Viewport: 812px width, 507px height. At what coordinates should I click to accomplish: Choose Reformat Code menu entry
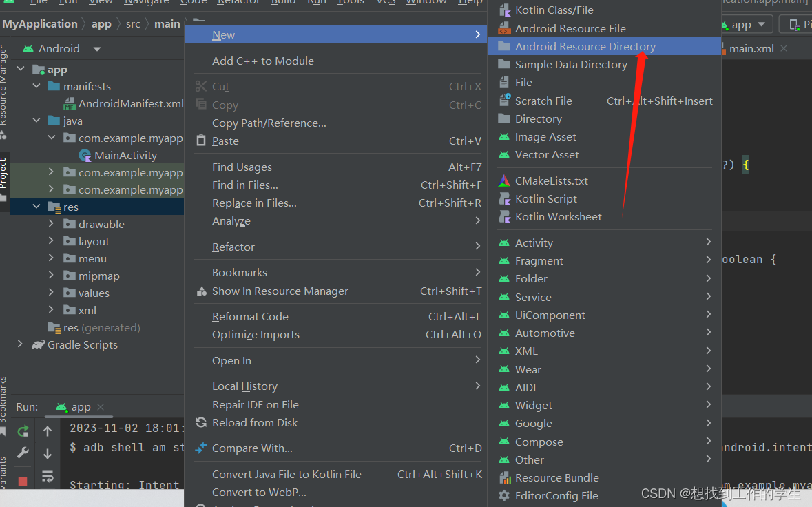tap(335, 316)
